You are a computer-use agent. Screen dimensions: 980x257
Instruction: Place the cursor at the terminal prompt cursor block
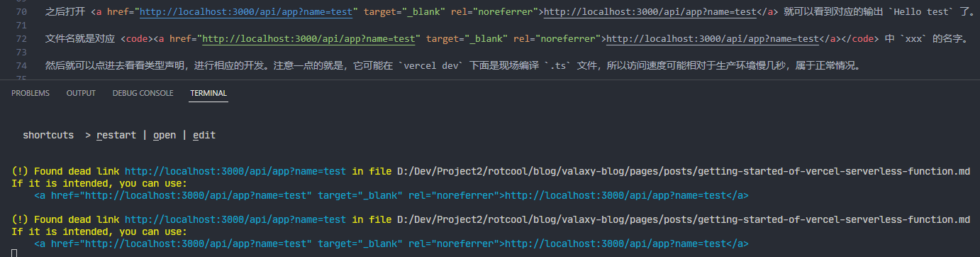pyautogui.click(x=14, y=253)
